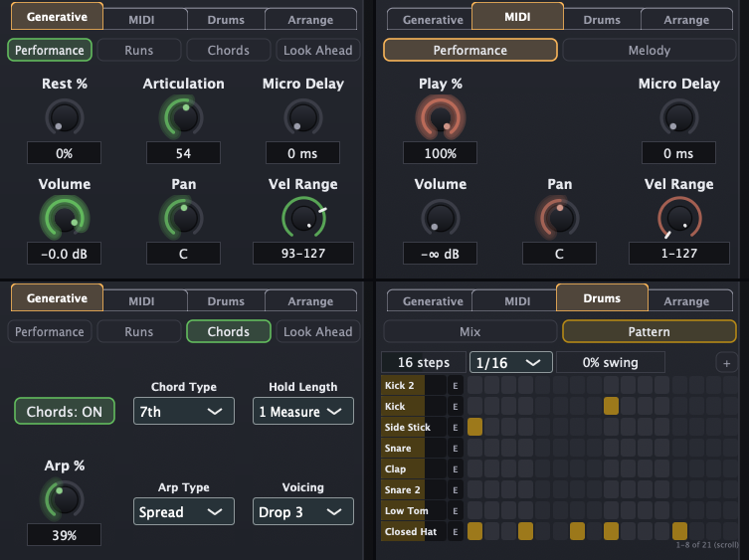Image resolution: width=749 pixels, height=560 pixels.
Task: Click the Rest % knob
Action: click(x=65, y=117)
